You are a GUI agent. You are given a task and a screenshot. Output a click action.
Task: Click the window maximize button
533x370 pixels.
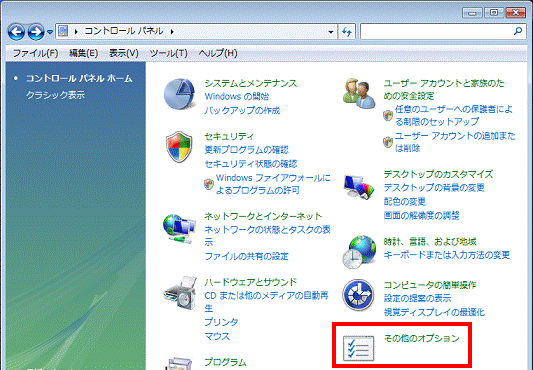pyautogui.click(x=494, y=13)
